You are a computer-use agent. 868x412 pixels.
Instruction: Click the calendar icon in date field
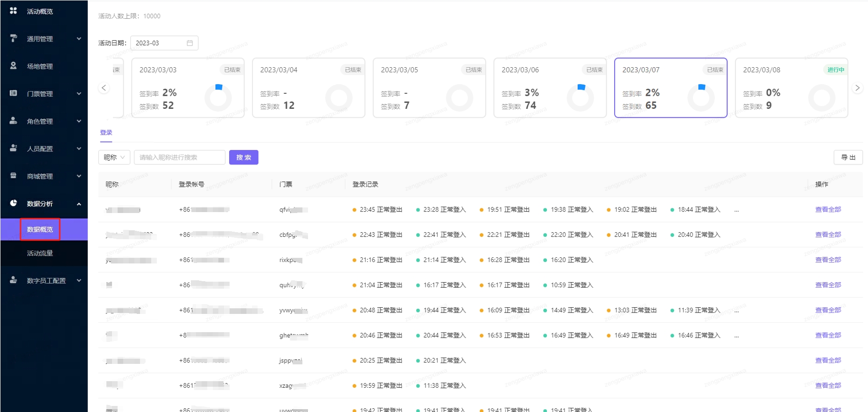tap(190, 43)
